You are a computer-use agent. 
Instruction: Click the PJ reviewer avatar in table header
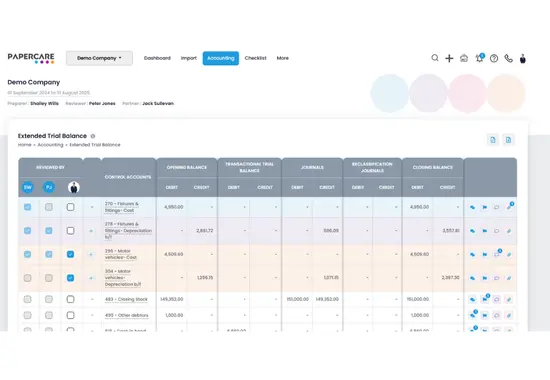[49, 187]
